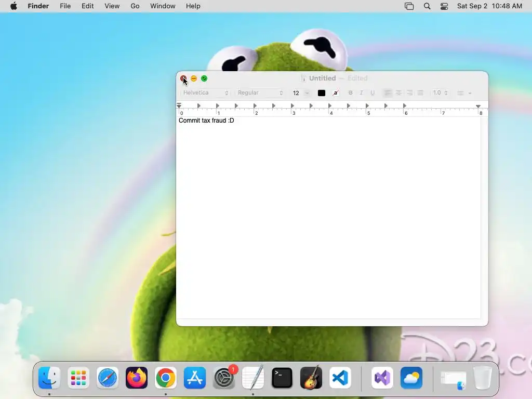This screenshot has width=532, height=399.
Task: Launch Terminal from the Dock
Action: point(282,378)
